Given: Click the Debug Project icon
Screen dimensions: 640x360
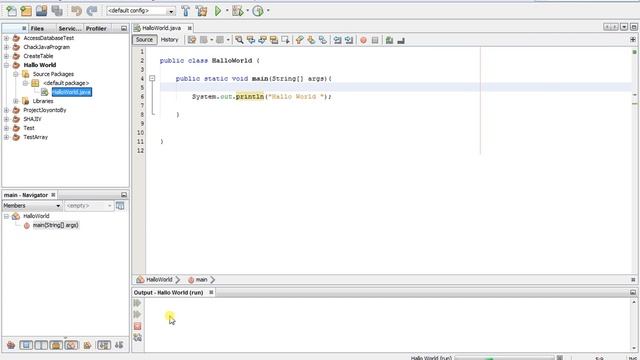Looking at the screenshot, I should (x=238, y=11).
